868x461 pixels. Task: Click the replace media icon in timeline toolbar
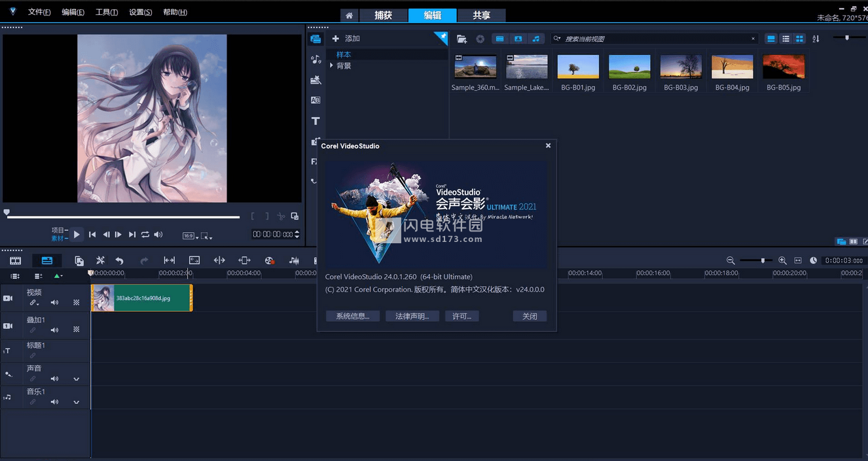(79, 260)
